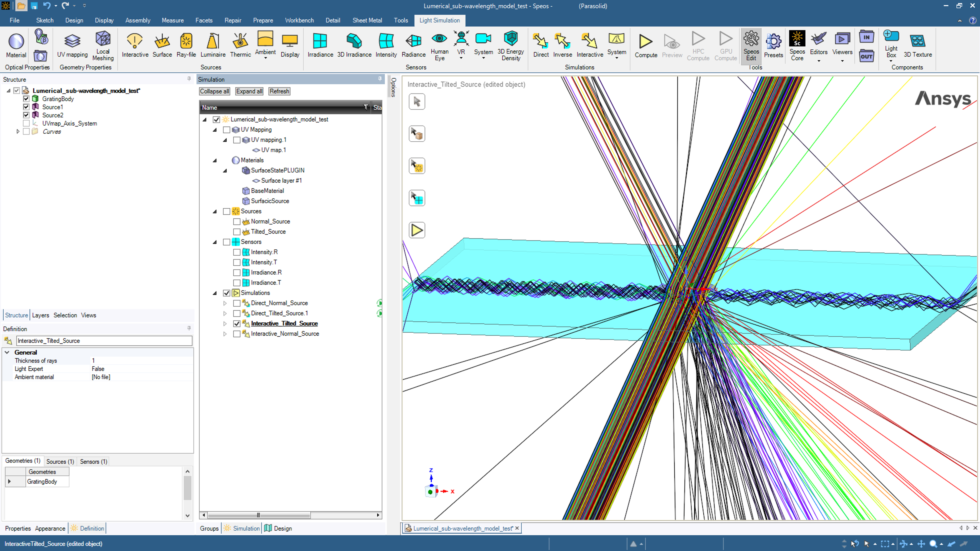This screenshot has width=980, height=551.
Task: Toggle GratingBody visibility checkbox
Action: click(x=26, y=99)
